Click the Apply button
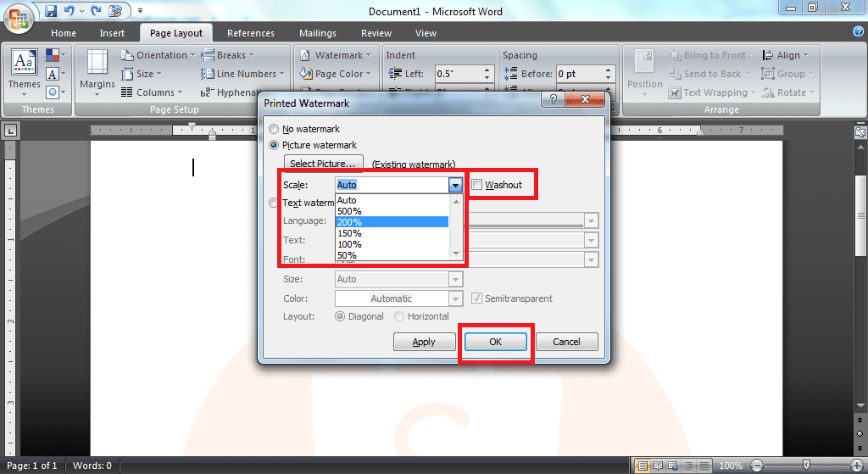This screenshot has width=868, height=474. coord(424,342)
